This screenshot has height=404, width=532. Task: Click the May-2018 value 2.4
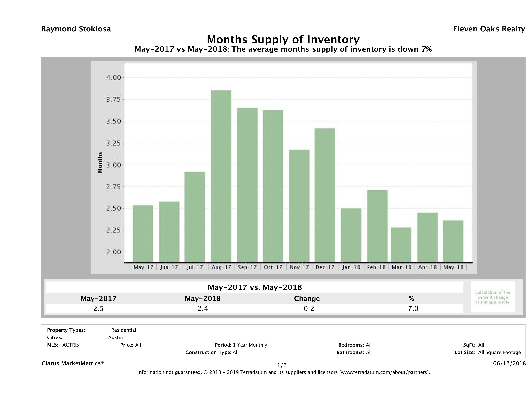(x=202, y=308)
